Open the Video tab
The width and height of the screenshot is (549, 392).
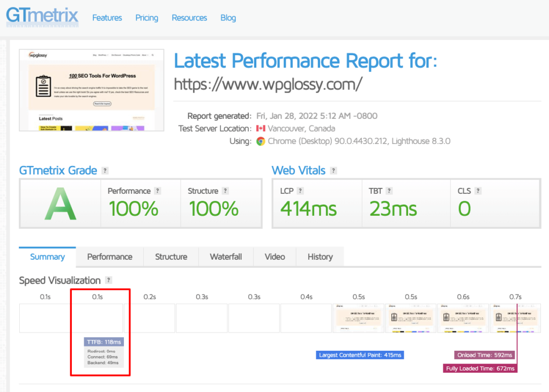275,257
